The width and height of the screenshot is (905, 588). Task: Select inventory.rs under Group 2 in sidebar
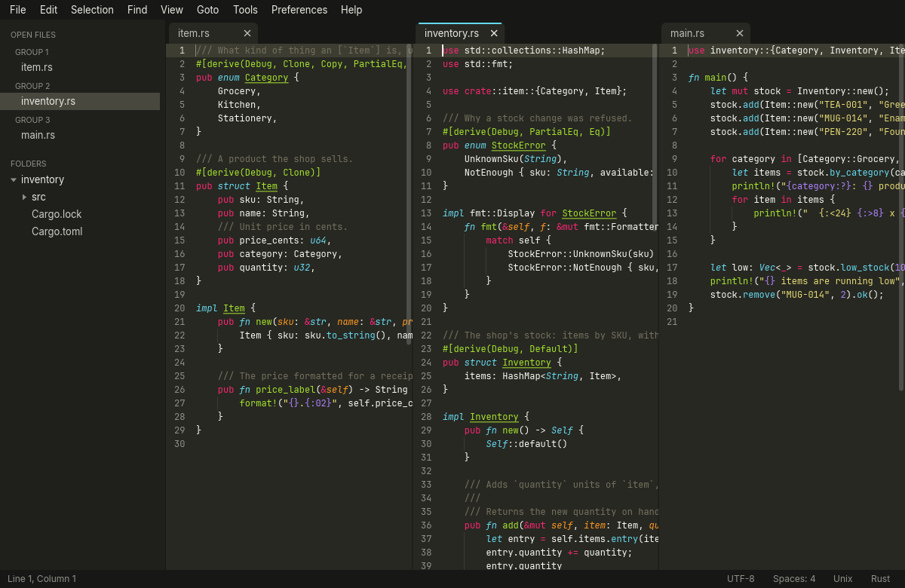[80, 101]
